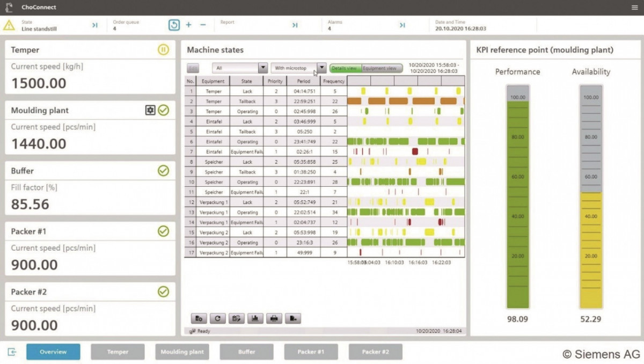Click the print icon below machine states
Image resolution: width=644 pixels, height=364 pixels.
tap(274, 318)
